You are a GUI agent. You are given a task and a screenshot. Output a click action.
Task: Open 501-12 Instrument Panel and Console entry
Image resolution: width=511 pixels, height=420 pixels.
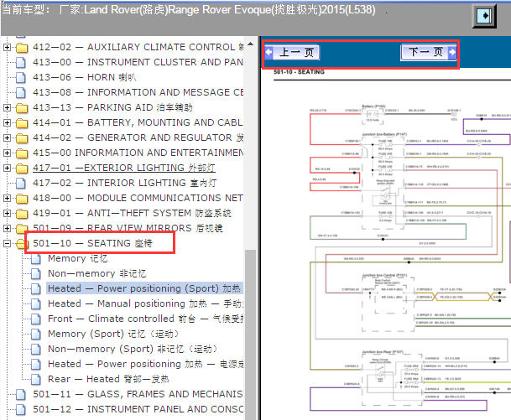pos(138,409)
